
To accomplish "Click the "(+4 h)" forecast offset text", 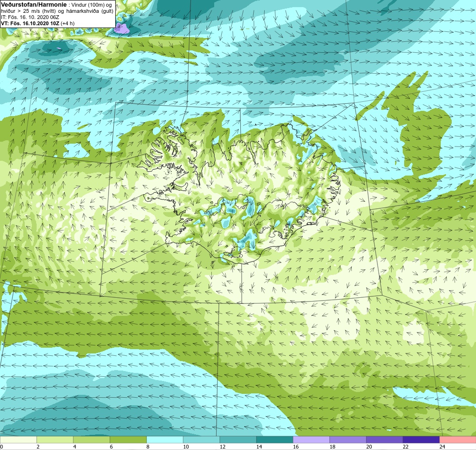I will pyautogui.click(x=68, y=23).
